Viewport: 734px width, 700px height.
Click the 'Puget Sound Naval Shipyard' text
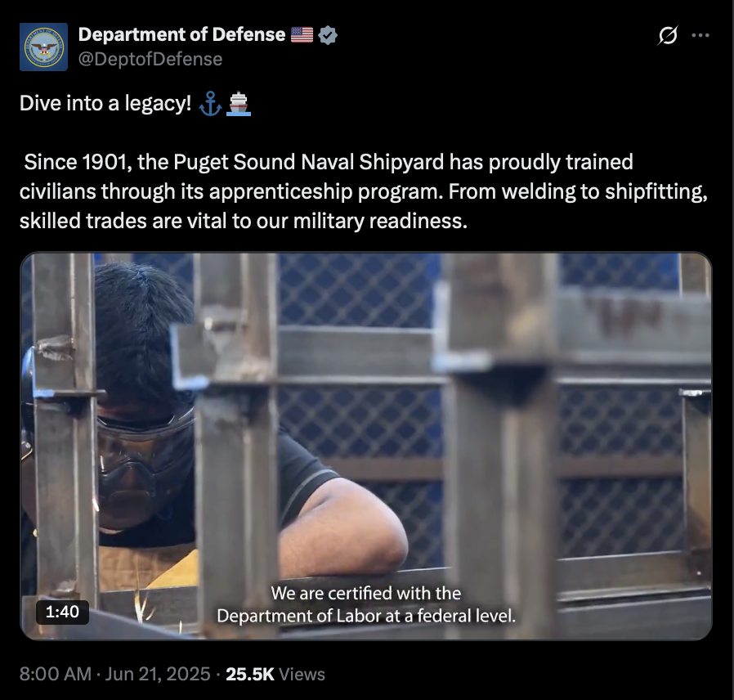click(x=308, y=162)
